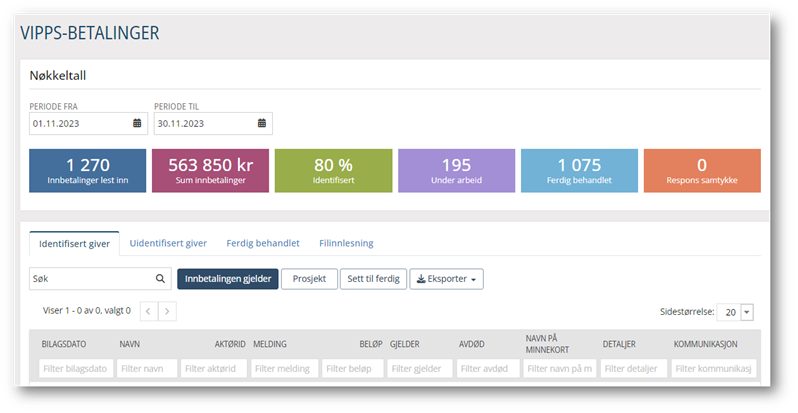The height and width of the screenshot is (413, 798).
Task: Click the Filter navn field
Action: tap(147, 368)
